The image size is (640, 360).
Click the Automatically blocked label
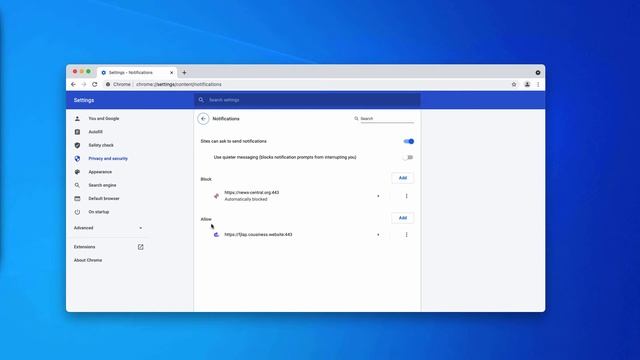(246, 199)
